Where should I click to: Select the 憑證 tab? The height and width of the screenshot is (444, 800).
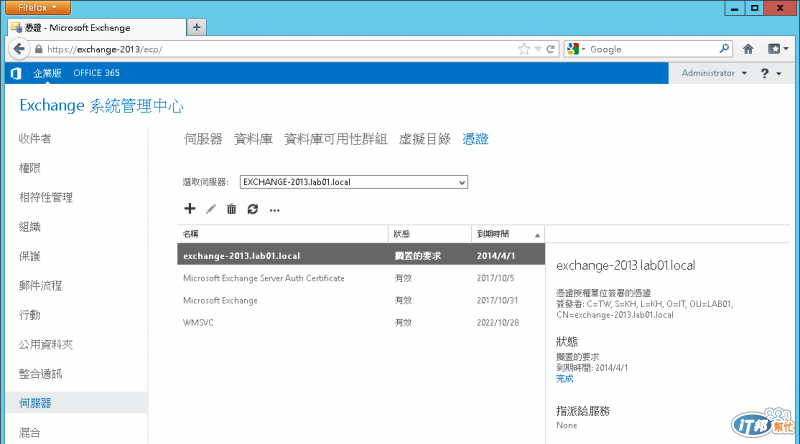[476, 139]
